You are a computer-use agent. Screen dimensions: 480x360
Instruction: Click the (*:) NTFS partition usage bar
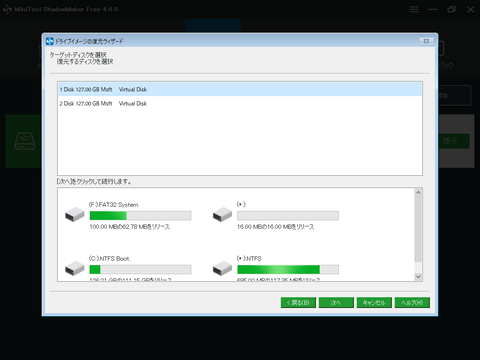click(288, 269)
